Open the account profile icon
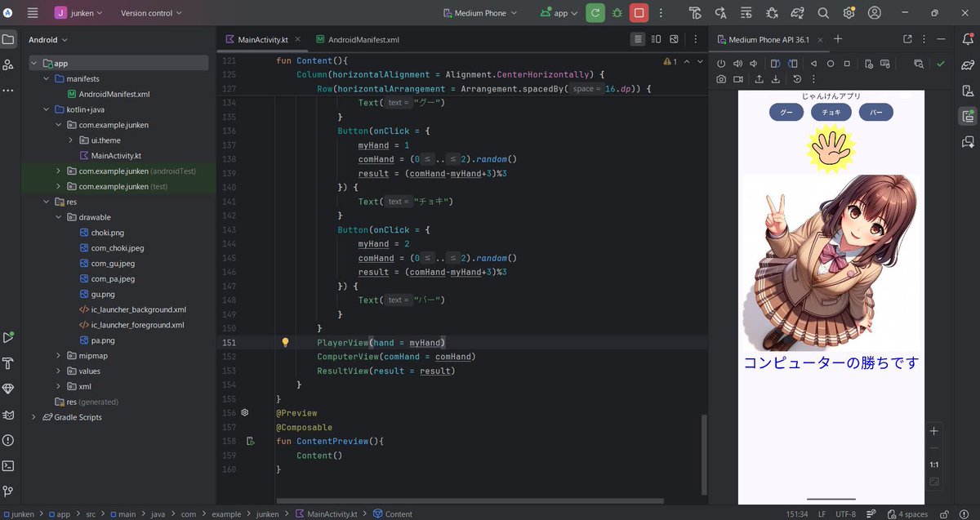The height and width of the screenshot is (520, 980). (875, 13)
